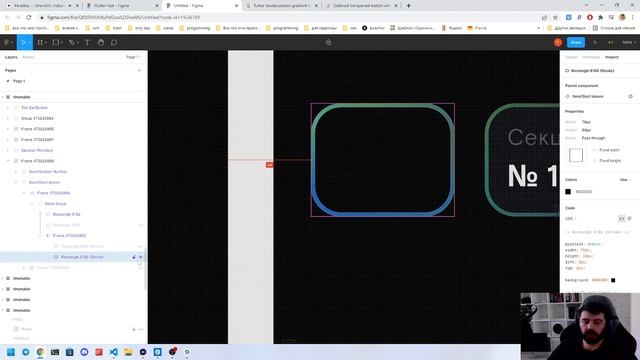Select the Tab Bar/Button layer

(34, 108)
